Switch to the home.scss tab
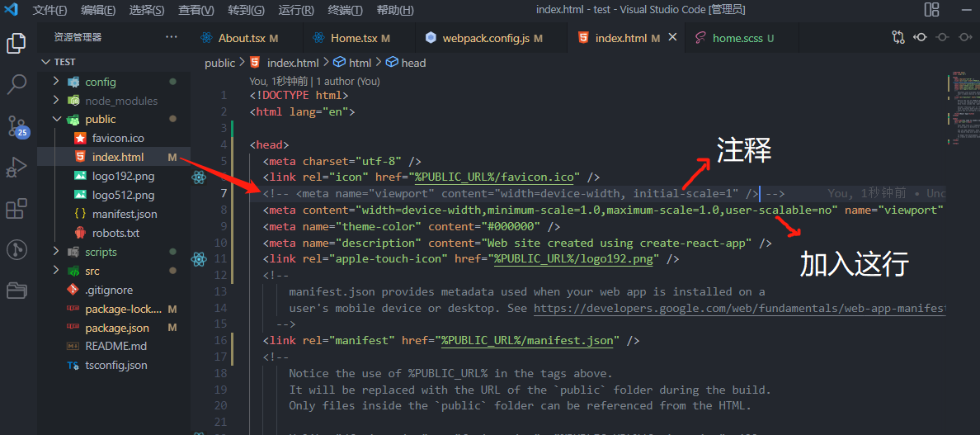The width and height of the screenshot is (980, 435). coord(742,37)
